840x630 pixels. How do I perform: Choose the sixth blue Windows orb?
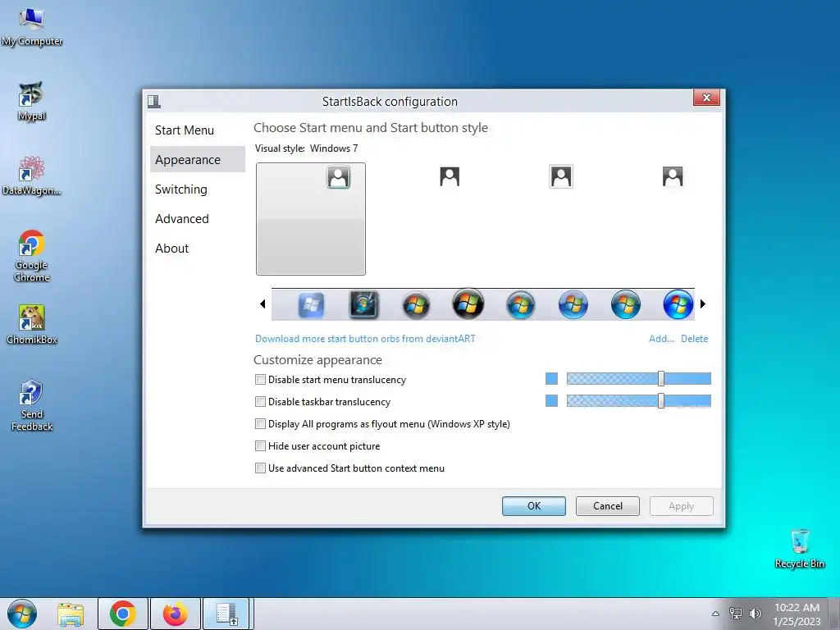click(x=573, y=305)
